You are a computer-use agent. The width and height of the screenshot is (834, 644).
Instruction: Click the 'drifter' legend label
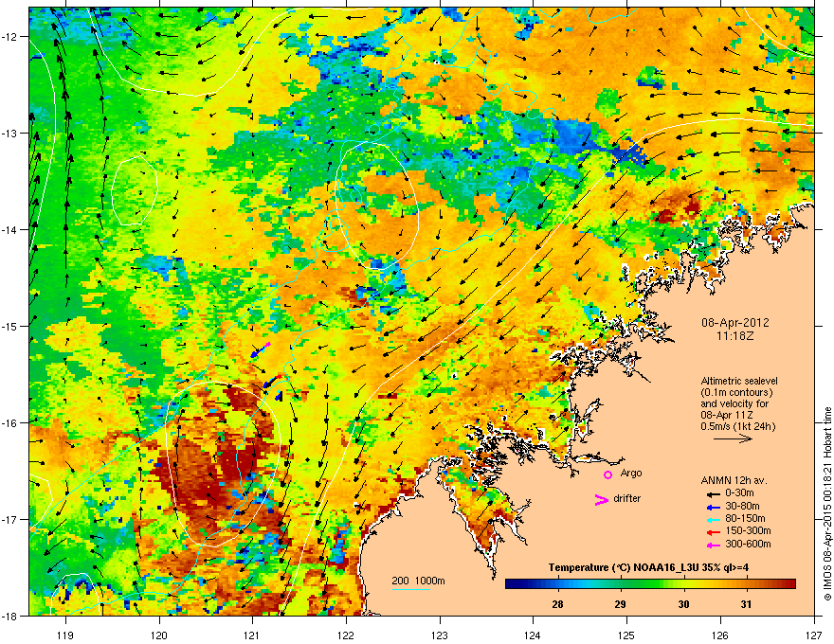(627, 498)
